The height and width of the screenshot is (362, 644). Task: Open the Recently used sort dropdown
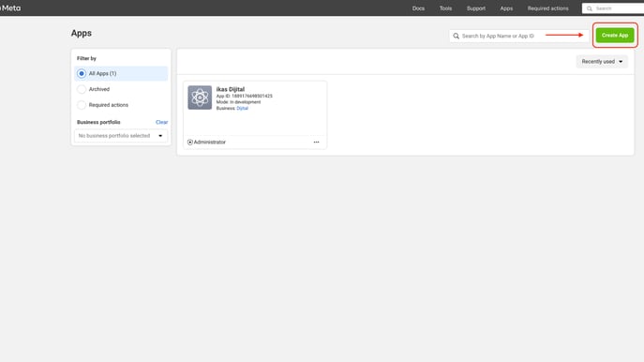pos(602,61)
